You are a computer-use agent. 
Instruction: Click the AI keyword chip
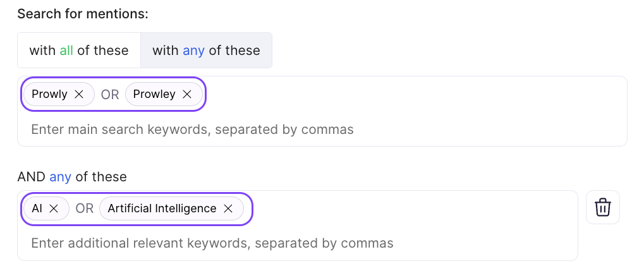tap(37, 208)
